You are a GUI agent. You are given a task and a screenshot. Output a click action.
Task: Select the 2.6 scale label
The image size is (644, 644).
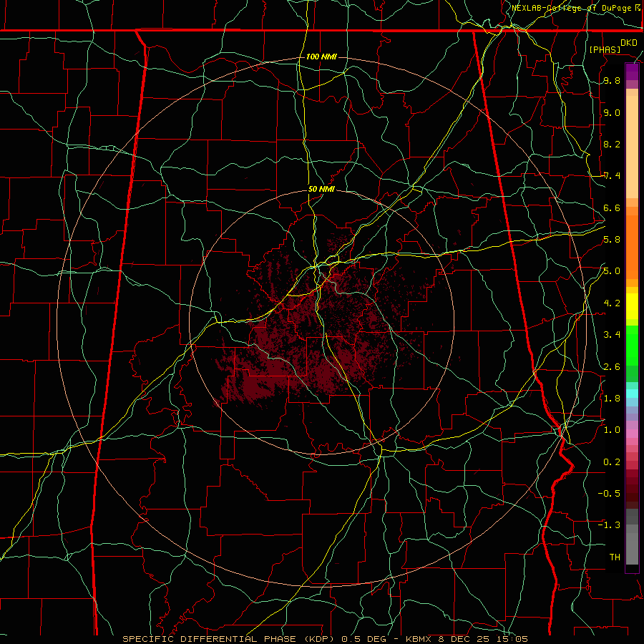pyautogui.click(x=612, y=367)
